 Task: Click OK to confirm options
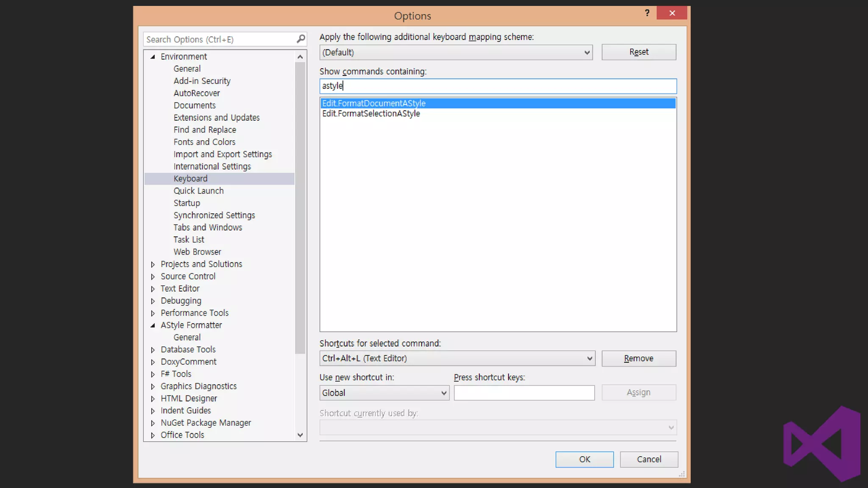point(584,459)
